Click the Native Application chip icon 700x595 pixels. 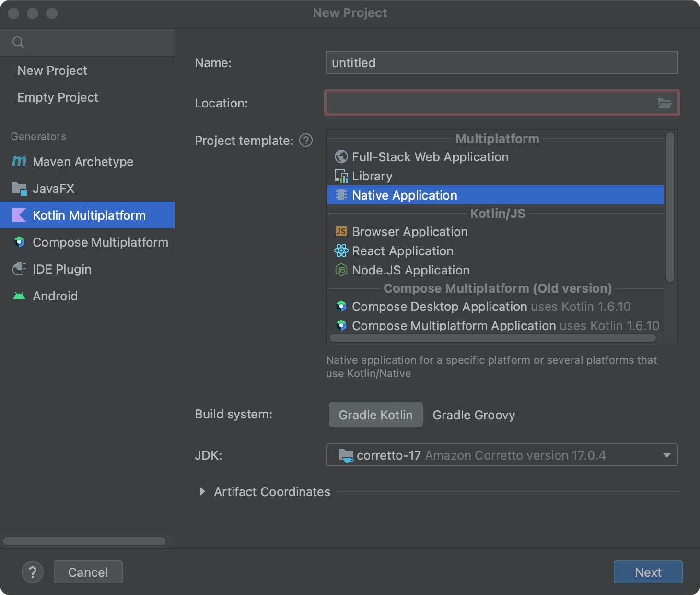(x=341, y=195)
